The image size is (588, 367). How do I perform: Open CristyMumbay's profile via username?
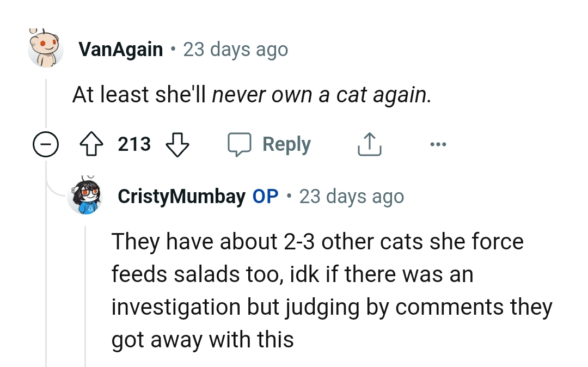[182, 196]
